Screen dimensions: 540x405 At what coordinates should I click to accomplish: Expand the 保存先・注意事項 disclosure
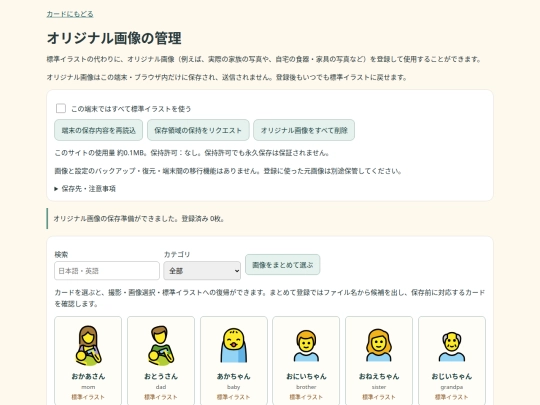(x=85, y=189)
